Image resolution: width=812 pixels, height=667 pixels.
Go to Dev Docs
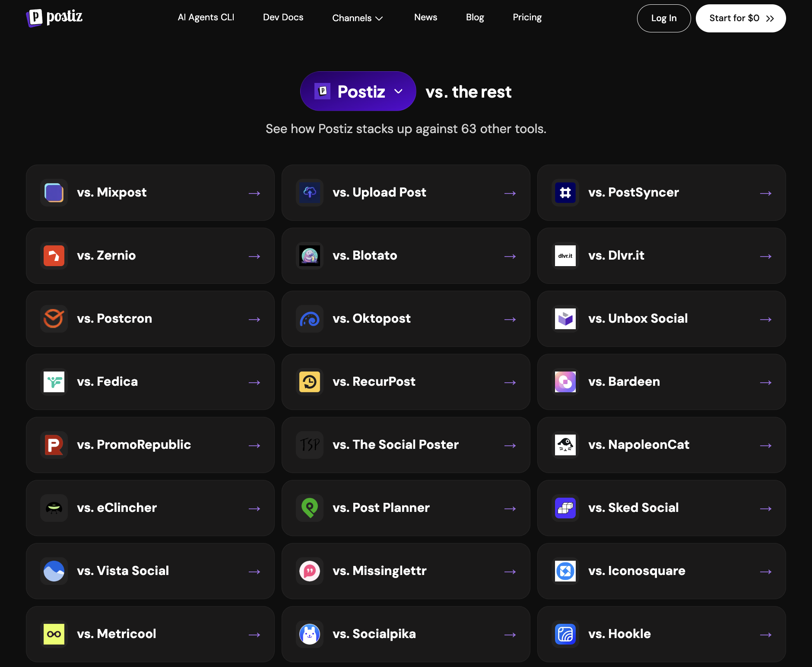(x=283, y=17)
